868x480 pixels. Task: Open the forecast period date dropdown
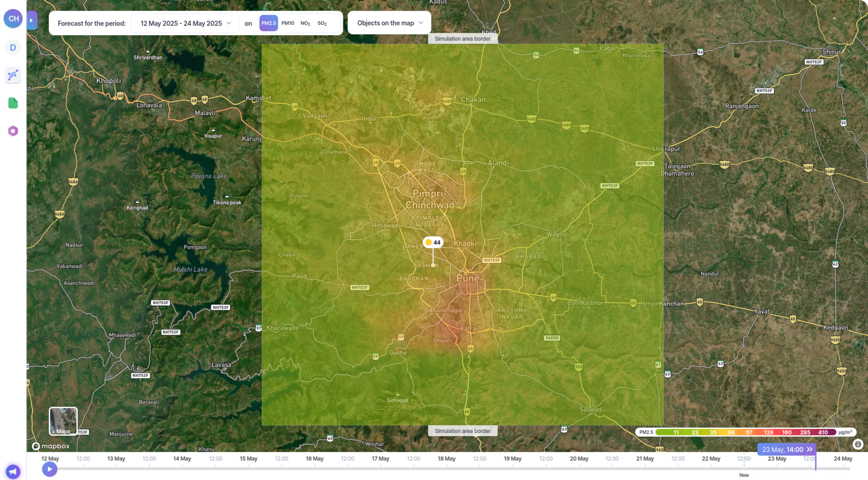pos(185,23)
